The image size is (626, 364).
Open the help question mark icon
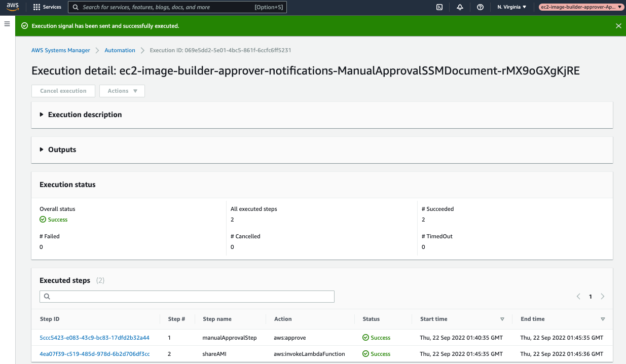click(x=480, y=7)
